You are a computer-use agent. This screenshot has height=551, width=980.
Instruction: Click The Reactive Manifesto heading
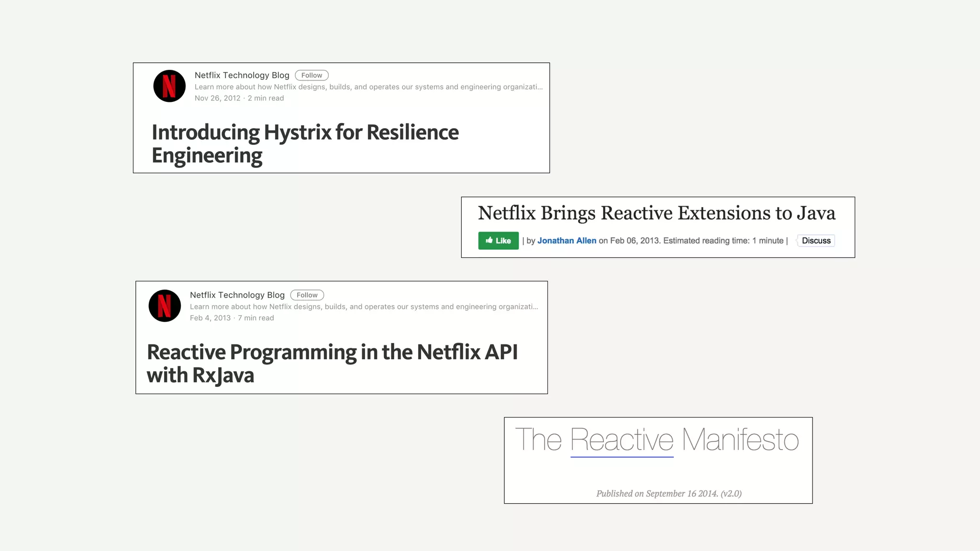[x=657, y=440]
